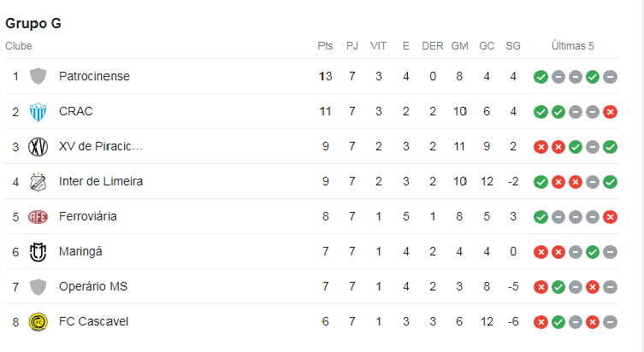
Task: Click Patrocinense's first green win indicator
Action: (541, 77)
